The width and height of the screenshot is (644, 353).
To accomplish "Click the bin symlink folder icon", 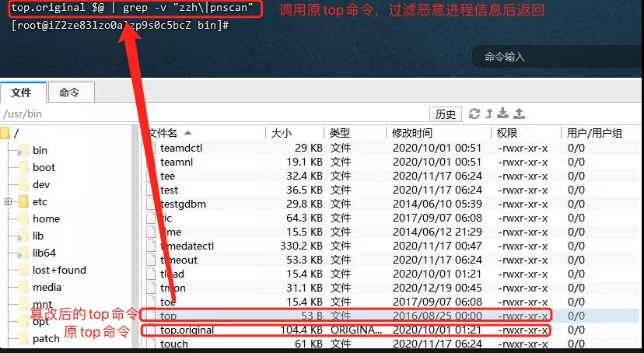I will coord(22,151).
